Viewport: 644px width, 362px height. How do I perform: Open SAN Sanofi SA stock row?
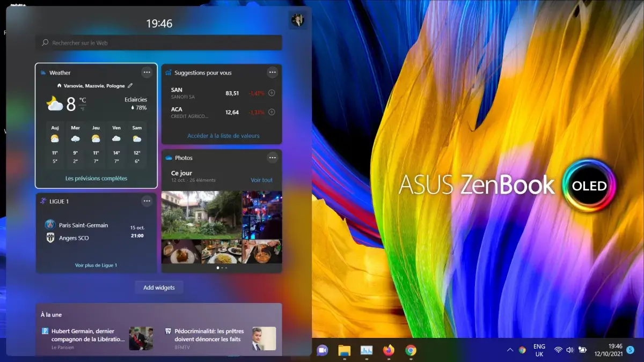(222, 93)
